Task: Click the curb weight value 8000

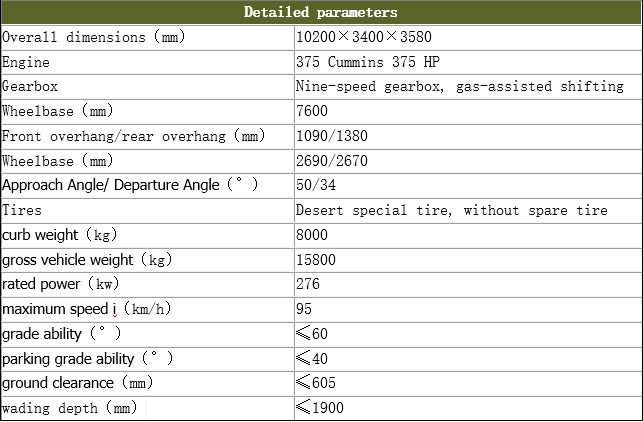Action: coord(312,235)
